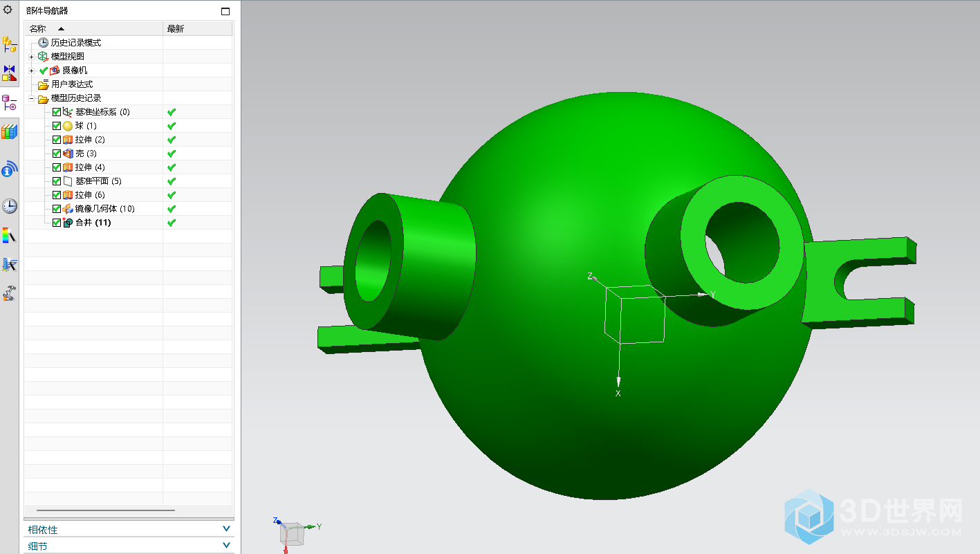Click the yellow sphere icon of 球 (1)
The width and height of the screenshot is (980, 554).
68,126
